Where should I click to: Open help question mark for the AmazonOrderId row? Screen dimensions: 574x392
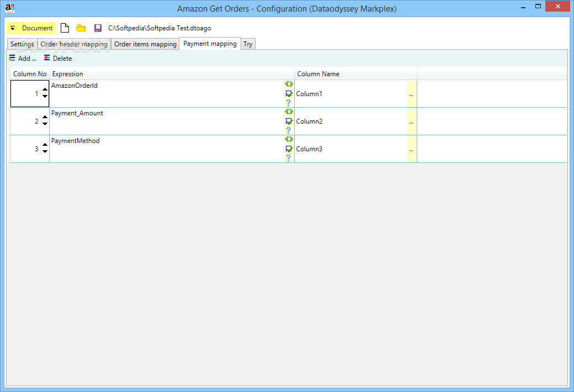tap(289, 103)
